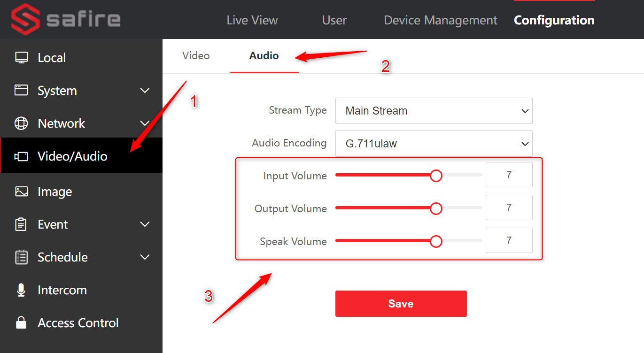This screenshot has height=353, width=644.
Task: Open the Stream Type dropdown
Action: [x=434, y=111]
